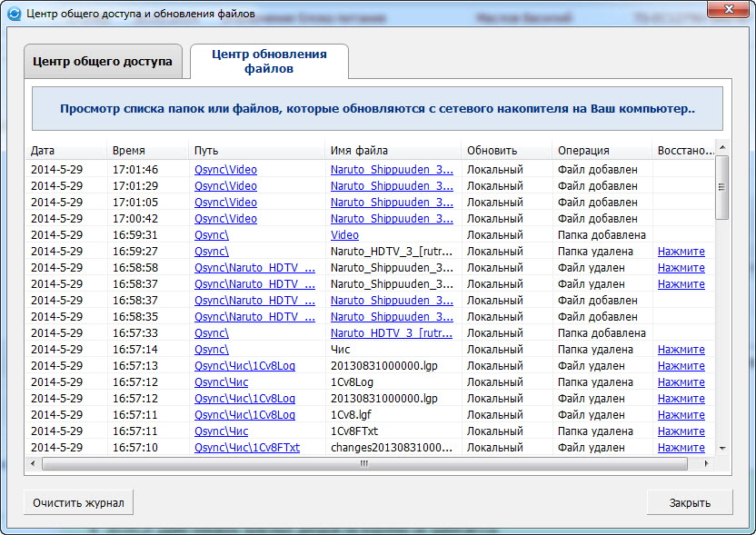Click Нажмите restore link at 16:57:10
Screen dimensions: 756x535
pos(681,448)
